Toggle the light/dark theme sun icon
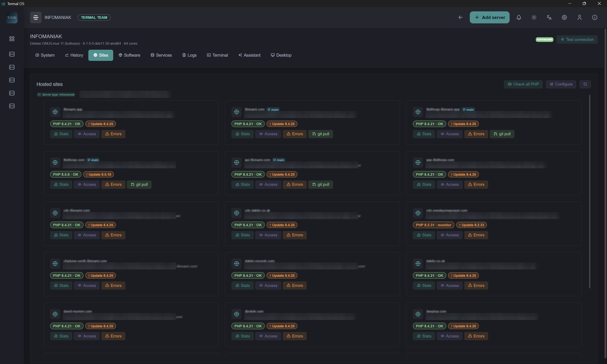Viewport: 607px width, 364px height. click(x=534, y=17)
